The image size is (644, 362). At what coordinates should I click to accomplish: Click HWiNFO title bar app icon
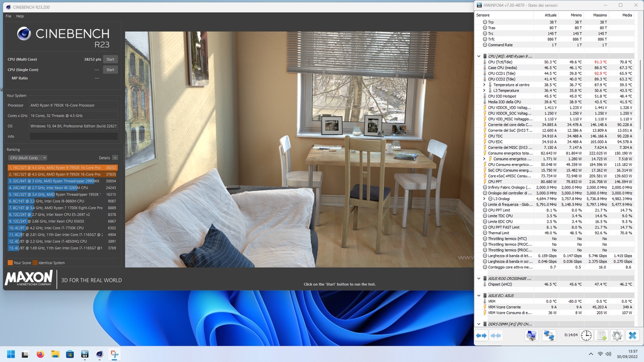point(479,5)
